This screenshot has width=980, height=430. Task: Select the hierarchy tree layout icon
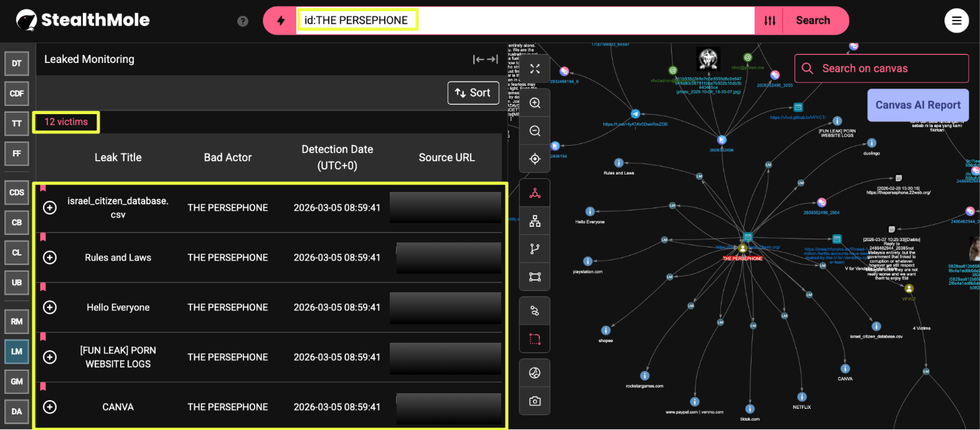click(x=535, y=221)
